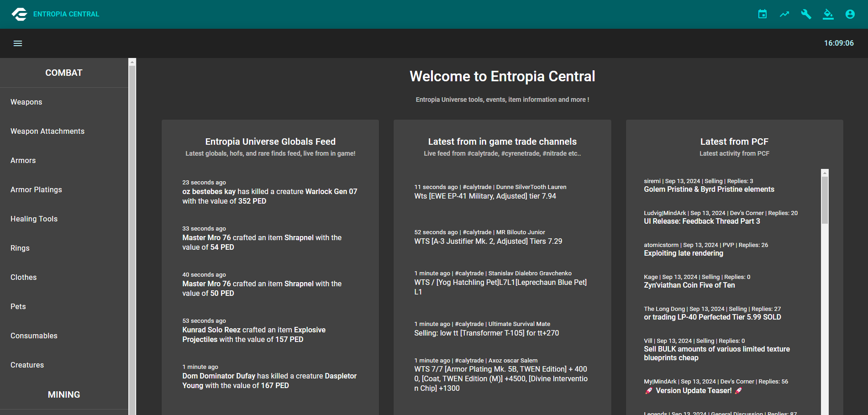
Task: Click Welcome to Entropia Central title
Action: pos(502,76)
